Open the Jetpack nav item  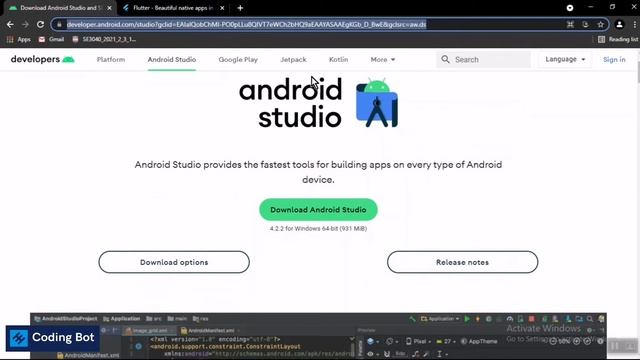(293, 60)
